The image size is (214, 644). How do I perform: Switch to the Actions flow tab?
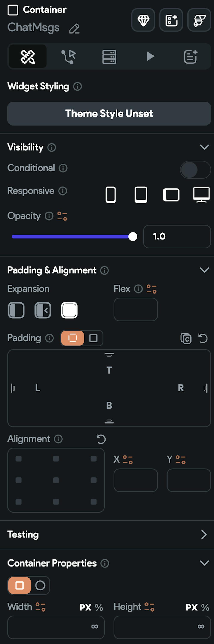point(68,57)
